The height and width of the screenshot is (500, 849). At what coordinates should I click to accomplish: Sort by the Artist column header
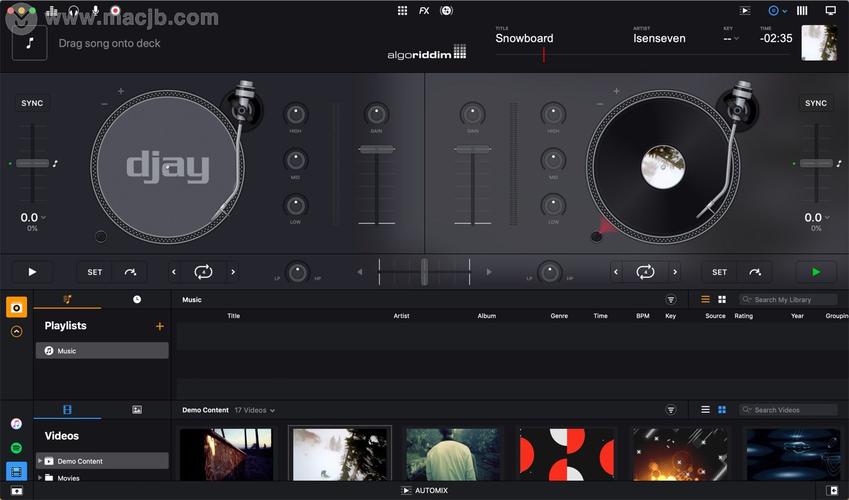401,316
